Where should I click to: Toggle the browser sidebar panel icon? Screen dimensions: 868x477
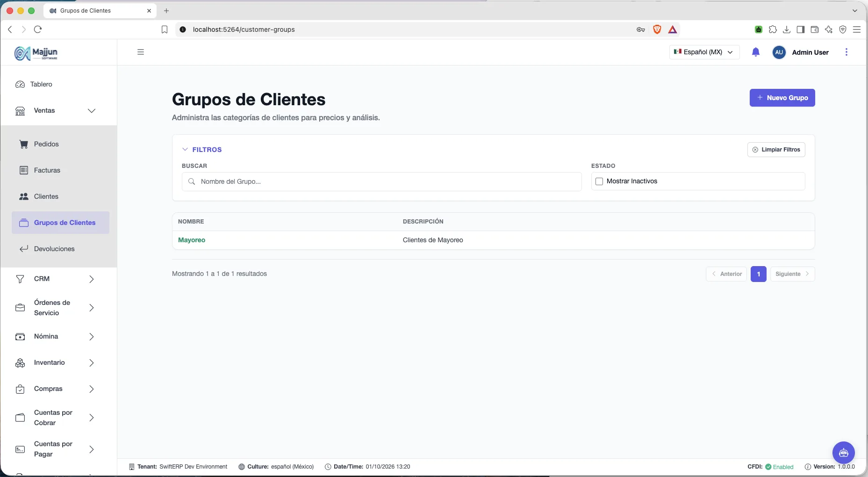(x=801, y=29)
